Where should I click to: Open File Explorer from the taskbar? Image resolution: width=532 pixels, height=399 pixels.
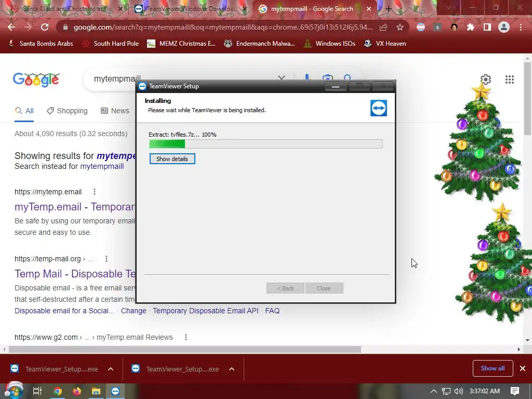coord(96,391)
